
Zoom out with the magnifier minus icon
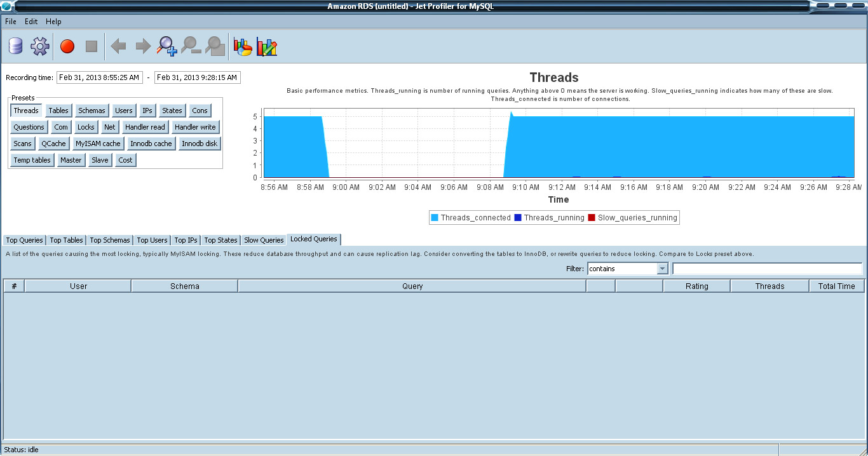tap(191, 46)
